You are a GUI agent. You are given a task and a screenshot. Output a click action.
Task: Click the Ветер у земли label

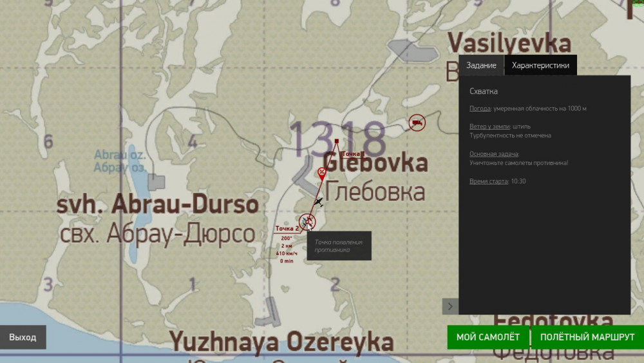coord(489,126)
